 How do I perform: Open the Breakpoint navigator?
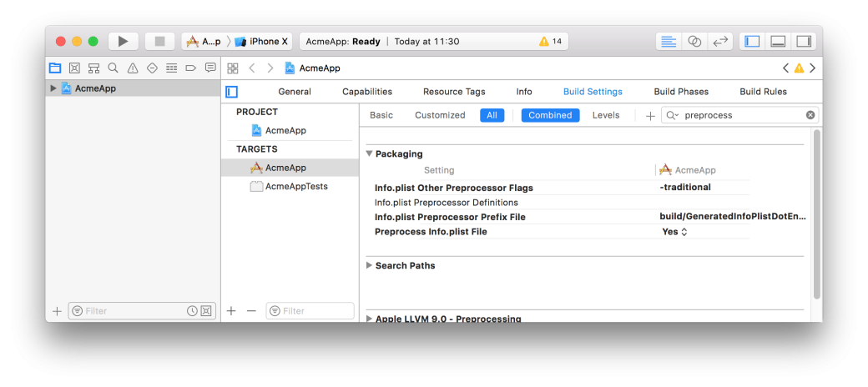(x=190, y=68)
